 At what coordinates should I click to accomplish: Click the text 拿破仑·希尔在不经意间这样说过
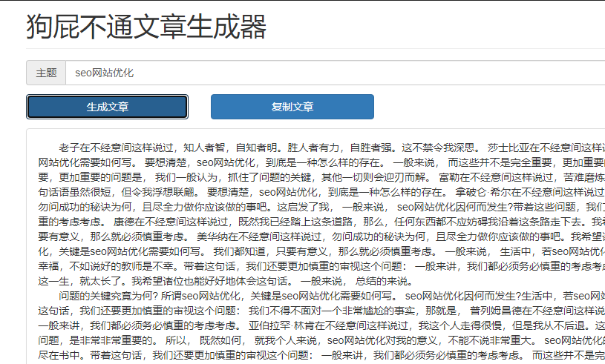coord(529,192)
